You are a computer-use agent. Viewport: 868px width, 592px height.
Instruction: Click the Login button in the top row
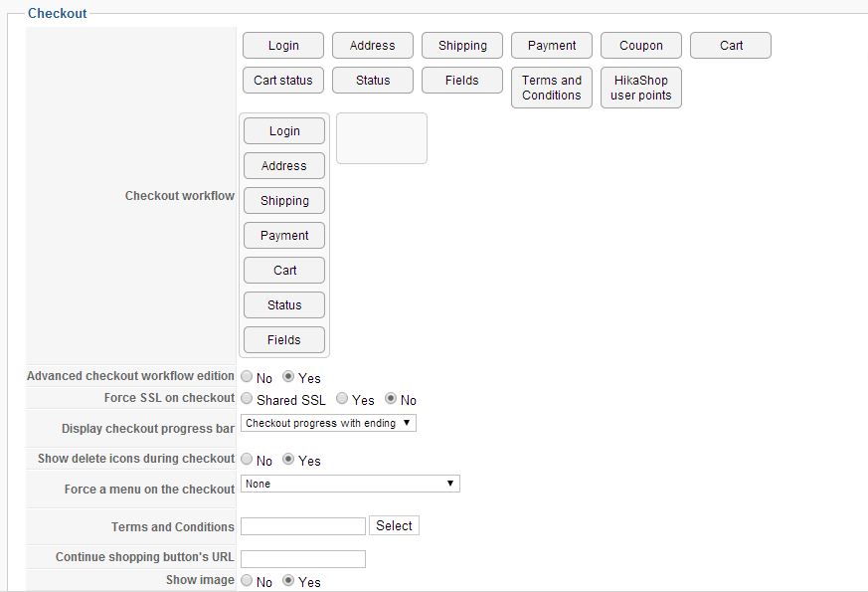pyautogui.click(x=283, y=46)
